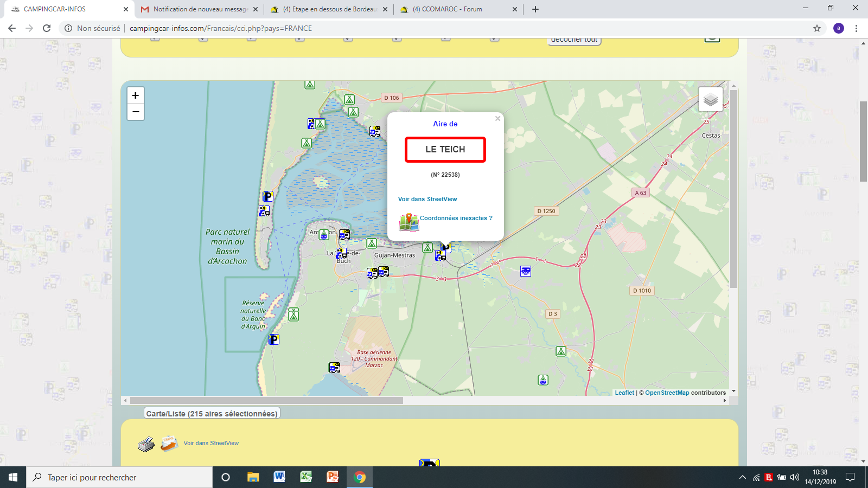Print the list using the printer icon
The image size is (868, 488).
pyautogui.click(x=146, y=444)
